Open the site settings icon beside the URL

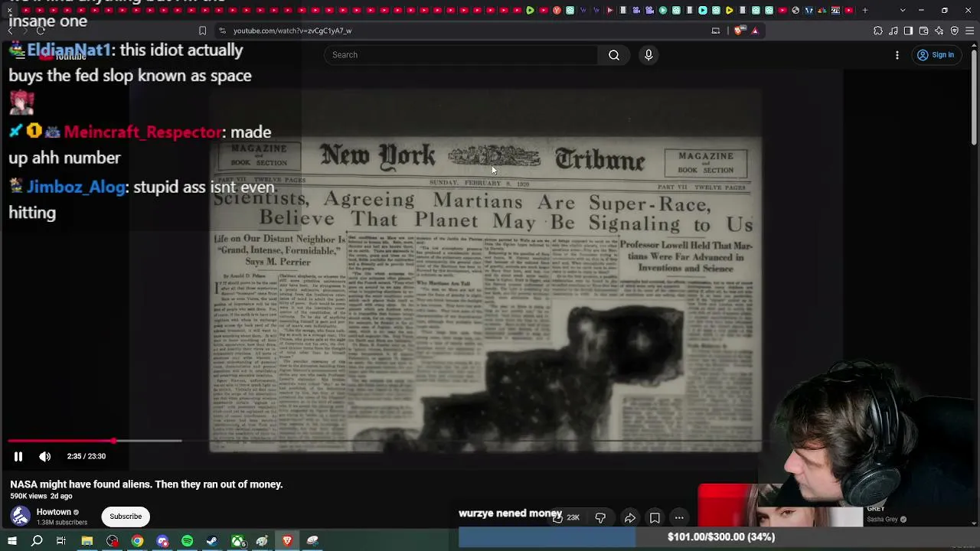tap(222, 31)
